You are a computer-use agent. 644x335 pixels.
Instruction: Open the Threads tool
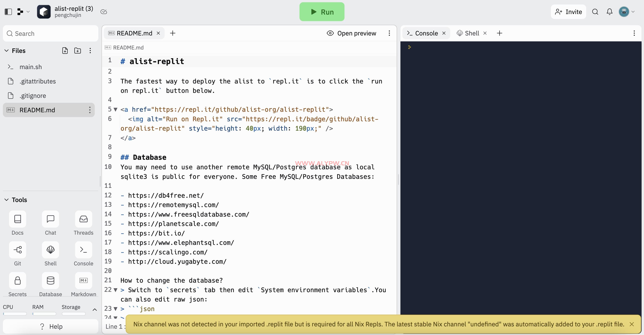click(x=84, y=219)
